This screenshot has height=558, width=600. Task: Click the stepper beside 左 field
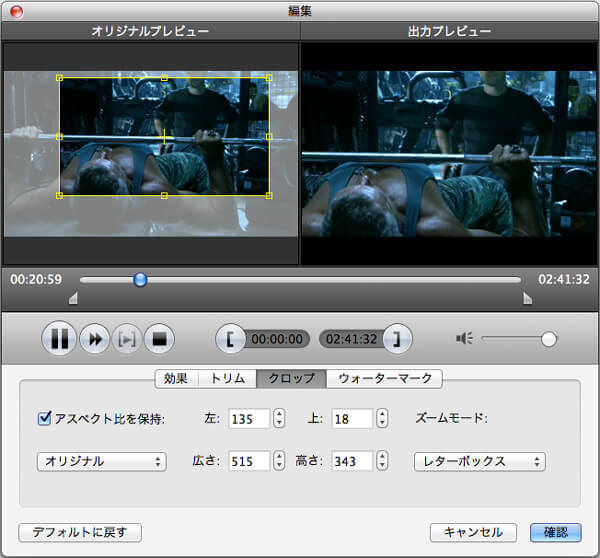(x=279, y=418)
